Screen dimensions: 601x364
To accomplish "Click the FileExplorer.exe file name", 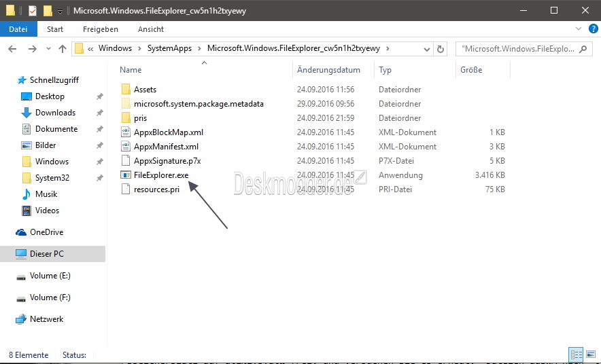I will pos(161,175).
